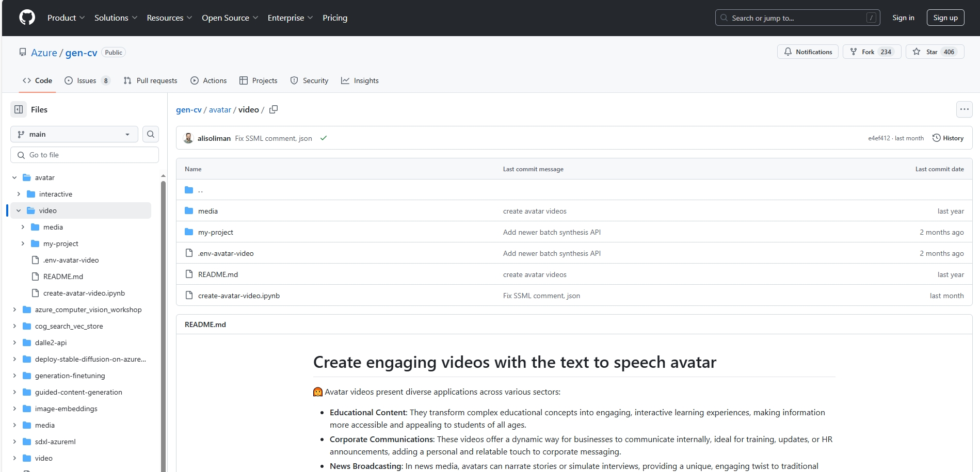This screenshot has height=472, width=980.
Task: Open the Azure organization link
Action: pos(44,53)
